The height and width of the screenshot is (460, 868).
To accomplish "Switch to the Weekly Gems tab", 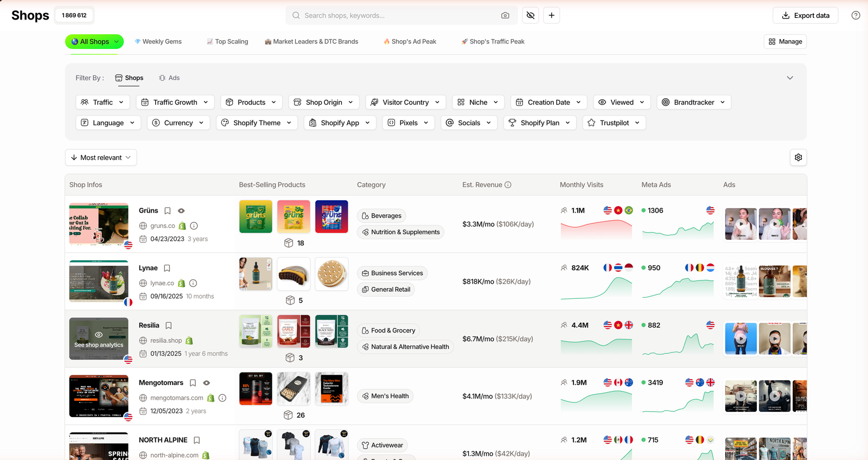I will [x=158, y=42].
